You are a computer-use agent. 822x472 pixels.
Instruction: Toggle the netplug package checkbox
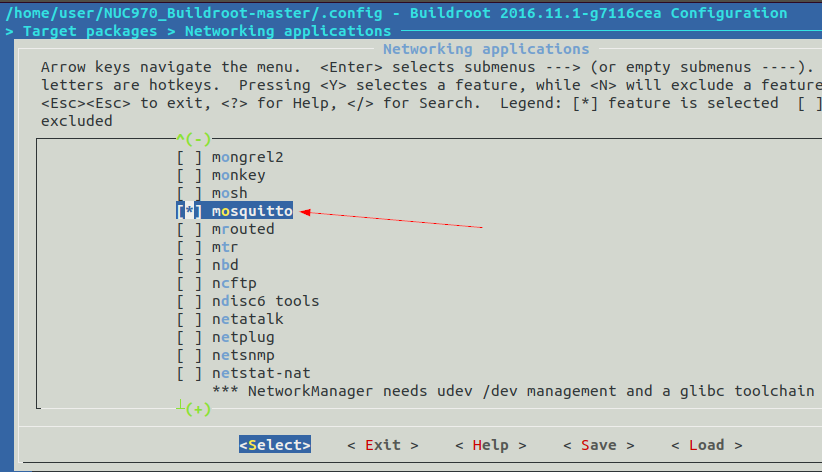coord(189,337)
